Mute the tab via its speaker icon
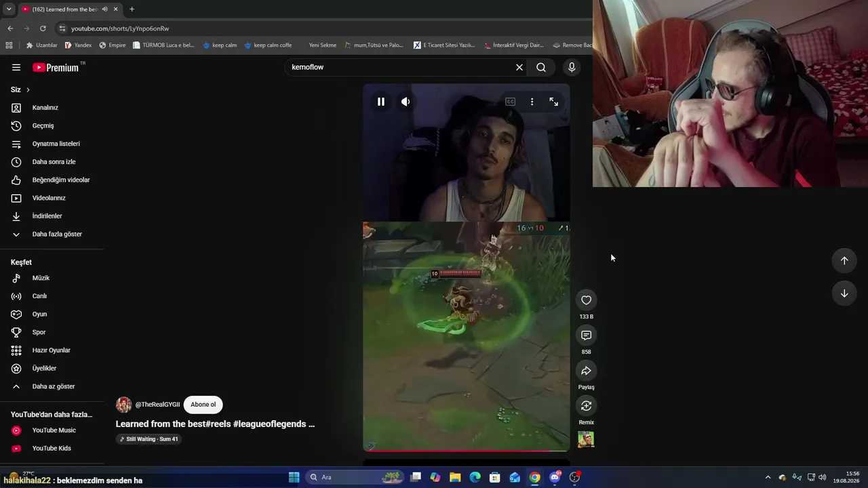Screen dimensions: 868x488 (104, 9)
